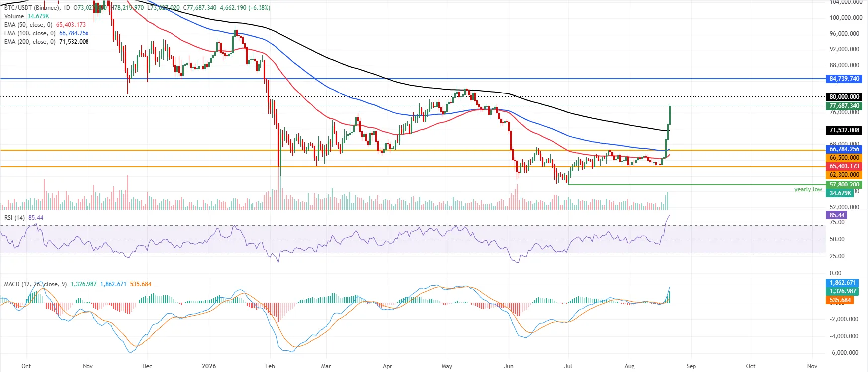The image size is (868, 372).
Task: Select the RSI (14) pane legend label
Action: click(x=14, y=218)
